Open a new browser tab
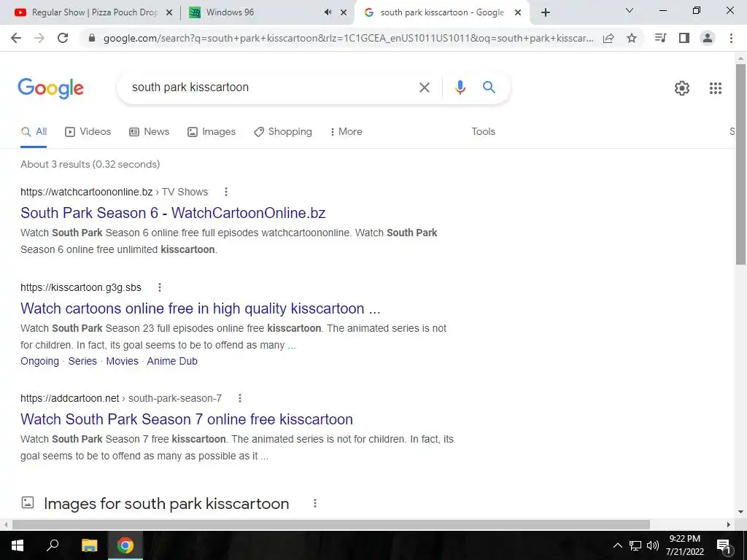The height and width of the screenshot is (560, 747). 546,12
